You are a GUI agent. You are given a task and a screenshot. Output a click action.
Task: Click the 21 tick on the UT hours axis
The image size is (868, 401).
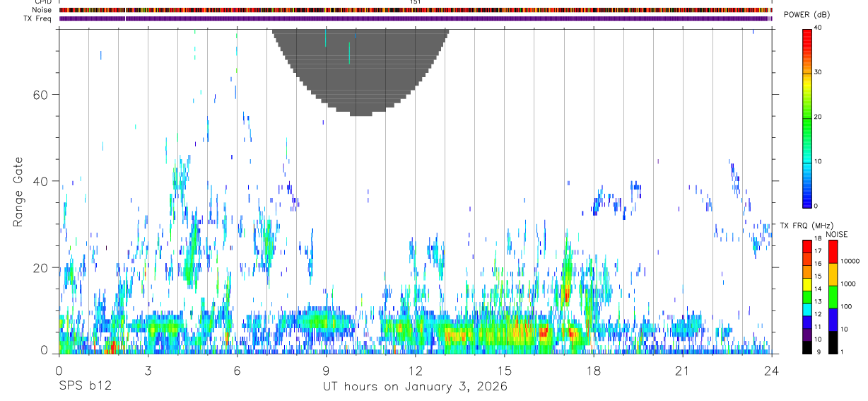pos(682,371)
